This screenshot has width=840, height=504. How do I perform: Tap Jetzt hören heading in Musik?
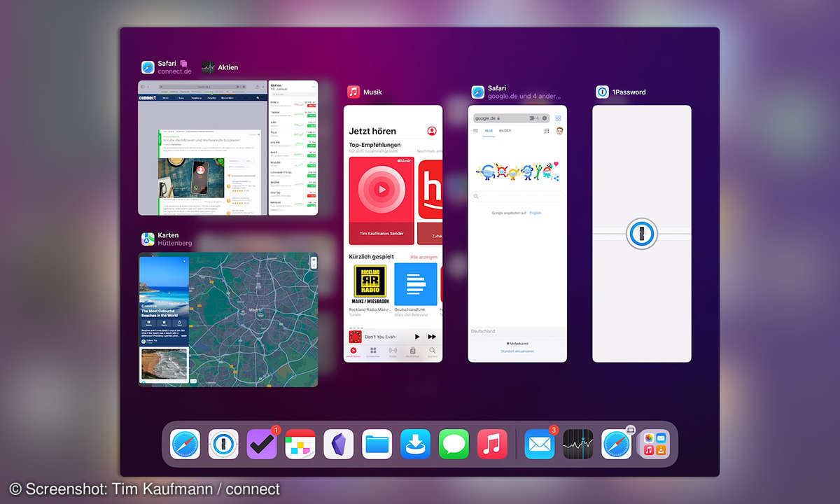point(372,131)
